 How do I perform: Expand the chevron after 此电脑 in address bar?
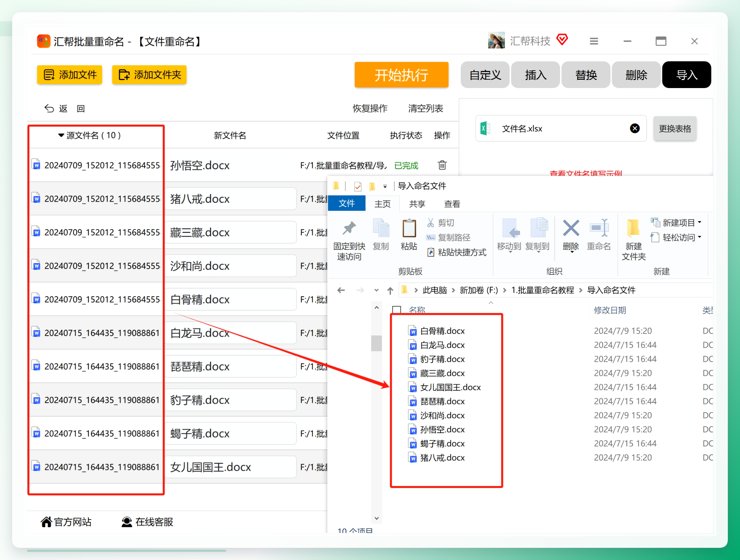(x=453, y=290)
